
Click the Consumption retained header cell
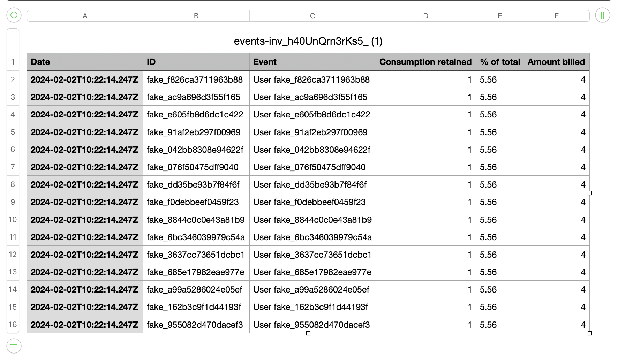click(426, 62)
